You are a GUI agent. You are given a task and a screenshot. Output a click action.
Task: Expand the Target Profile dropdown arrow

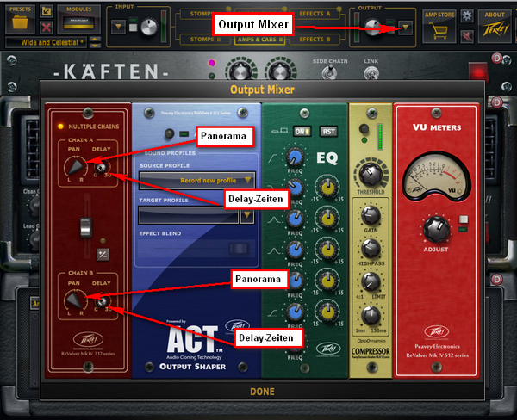click(247, 215)
